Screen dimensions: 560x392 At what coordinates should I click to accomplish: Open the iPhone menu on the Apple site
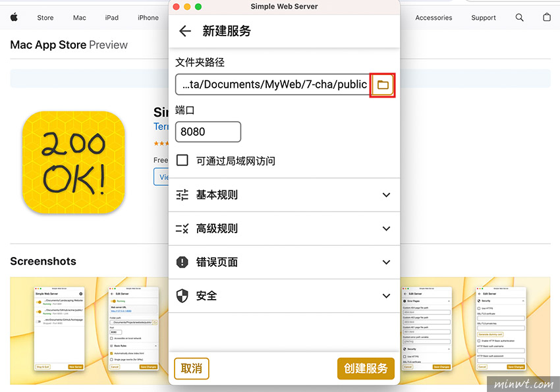[x=148, y=18]
